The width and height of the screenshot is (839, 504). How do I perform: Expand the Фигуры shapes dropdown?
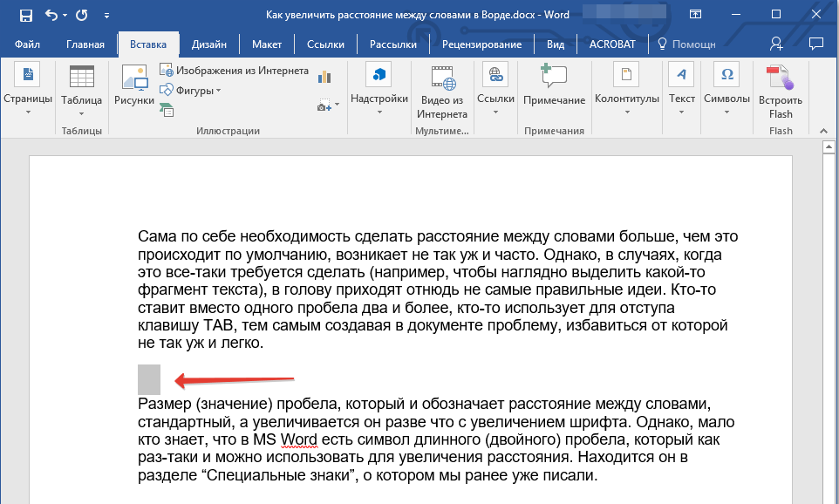197,90
